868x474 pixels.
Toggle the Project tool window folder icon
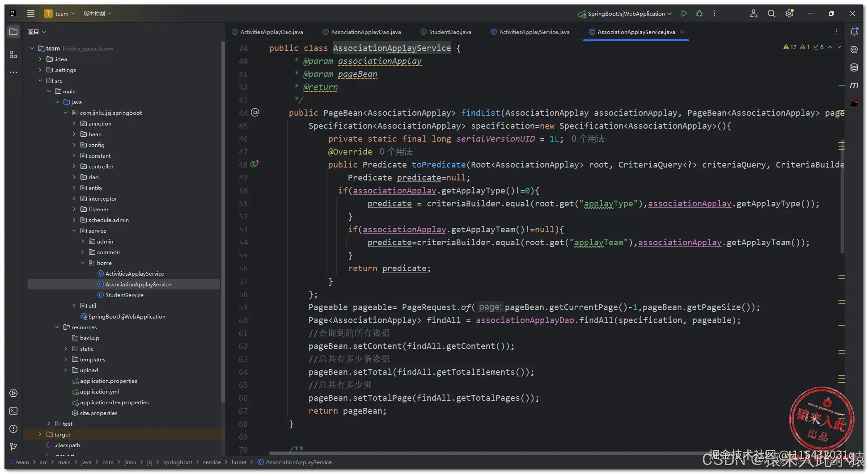click(13, 32)
